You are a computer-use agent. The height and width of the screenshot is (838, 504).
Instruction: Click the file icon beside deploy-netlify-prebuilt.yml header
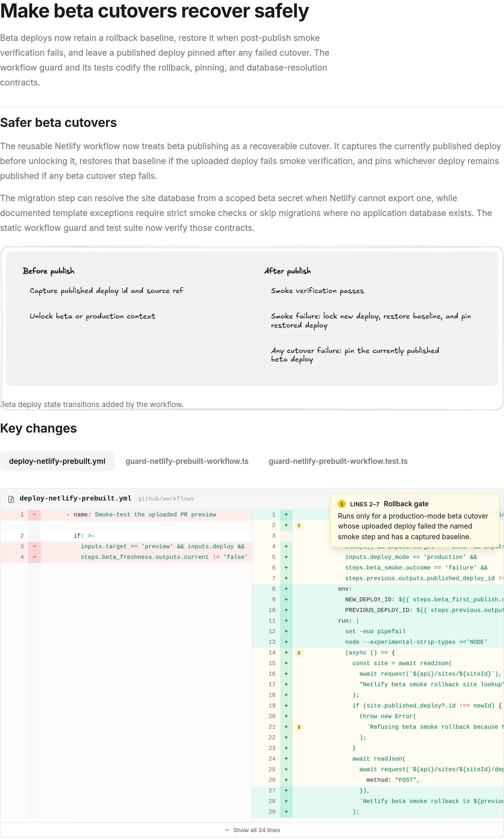[x=11, y=499]
